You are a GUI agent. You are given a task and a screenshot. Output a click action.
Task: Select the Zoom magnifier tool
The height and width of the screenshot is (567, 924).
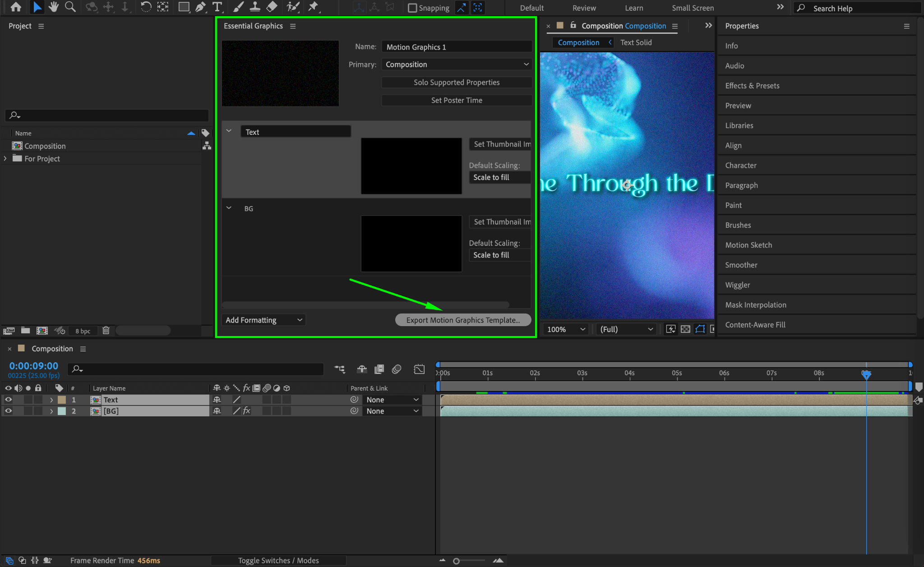coord(70,7)
